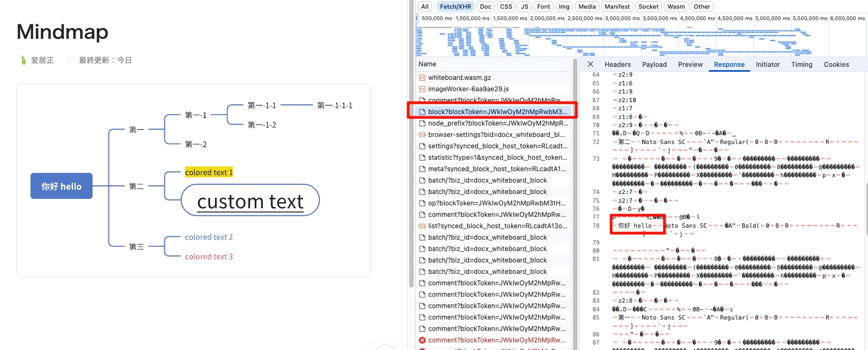
Task: Switch to the Headers tab
Action: [618, 65]
